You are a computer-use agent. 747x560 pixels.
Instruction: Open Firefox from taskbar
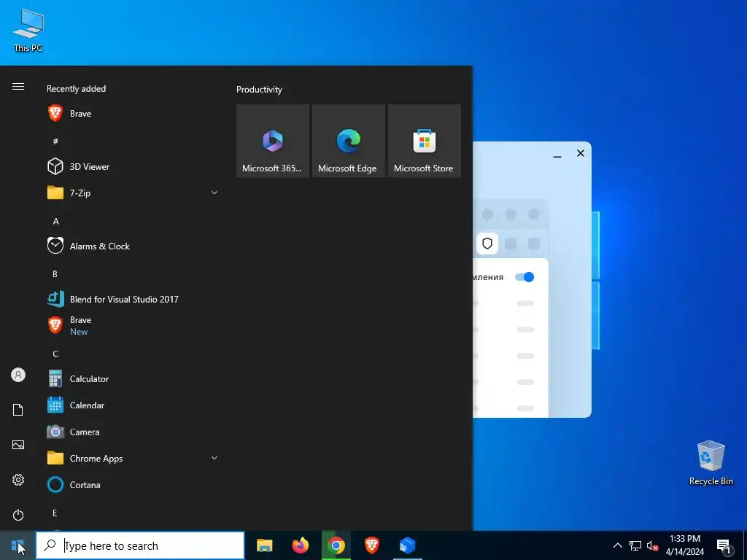[x=300, y=545]
